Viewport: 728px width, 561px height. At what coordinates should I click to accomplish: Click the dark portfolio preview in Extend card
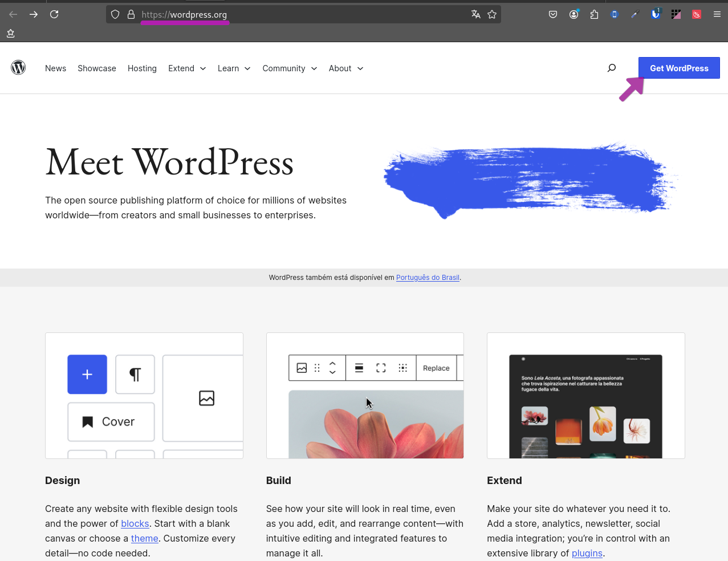point(585,406)
